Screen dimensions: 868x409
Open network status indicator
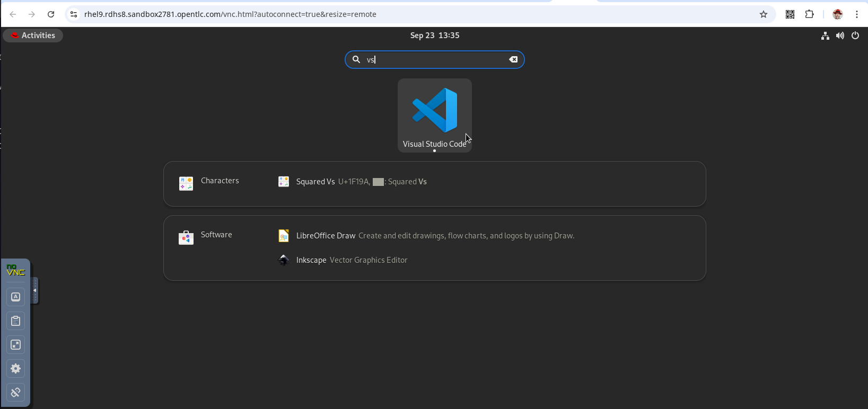[x=825, y=35]
